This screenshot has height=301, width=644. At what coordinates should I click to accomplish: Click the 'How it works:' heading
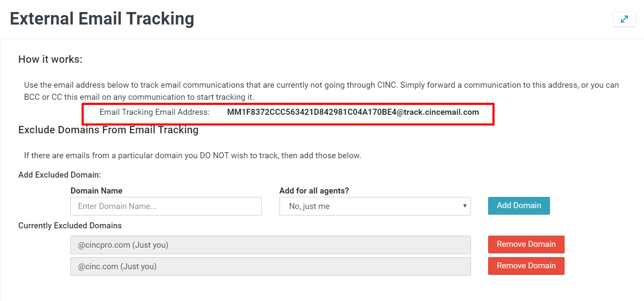tap(50, 59)
